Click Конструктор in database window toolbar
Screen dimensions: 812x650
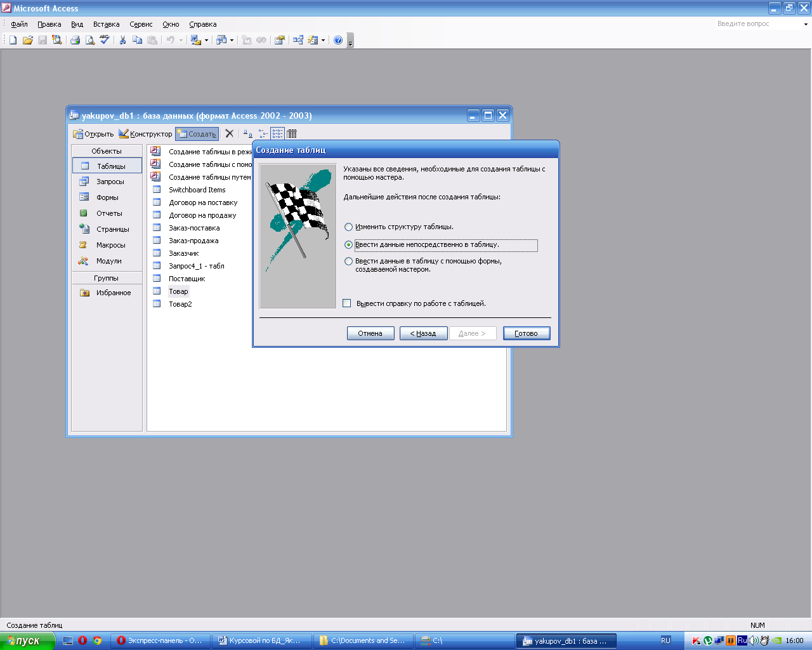pyautogui.click(x=145, y=134)
